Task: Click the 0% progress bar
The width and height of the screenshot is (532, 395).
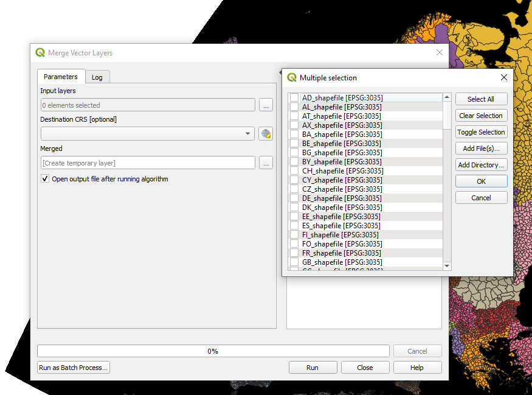Action: [x=213, y=351]
